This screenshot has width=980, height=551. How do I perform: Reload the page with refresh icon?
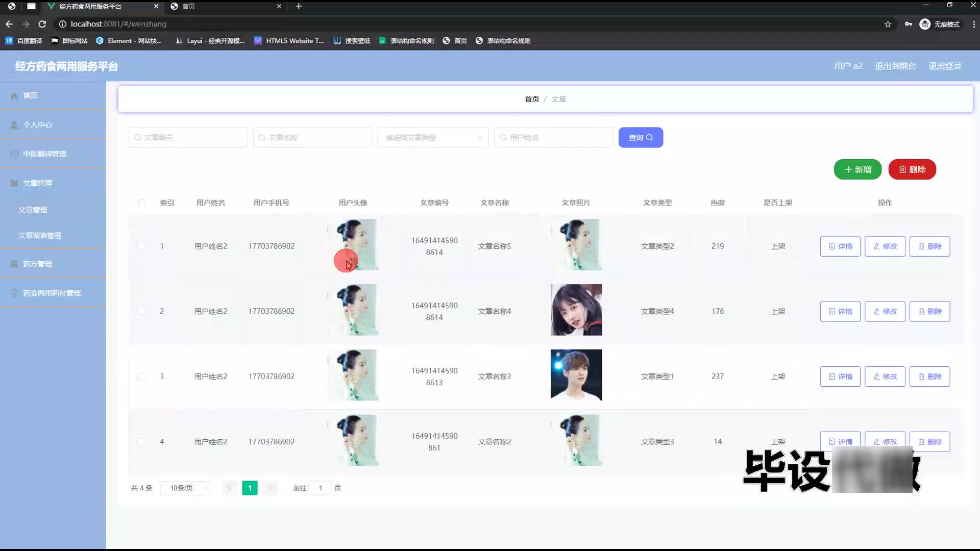tap(42, 24)
